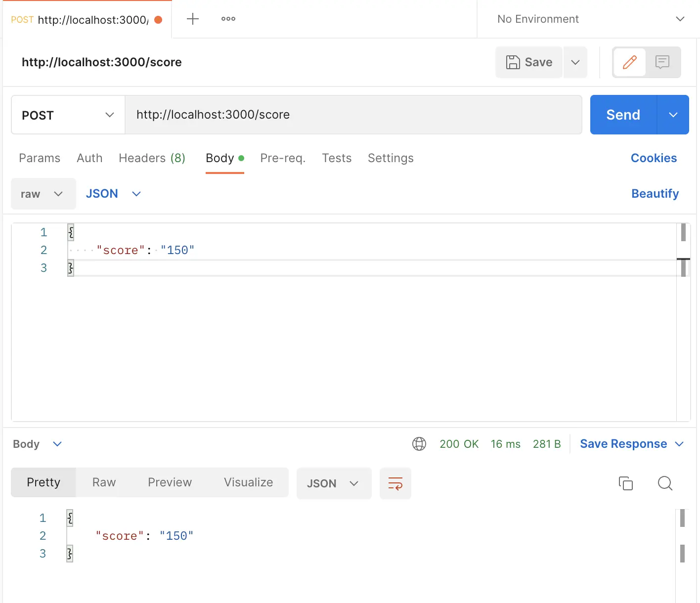Switch to Visualize response view

pos(248,482)
